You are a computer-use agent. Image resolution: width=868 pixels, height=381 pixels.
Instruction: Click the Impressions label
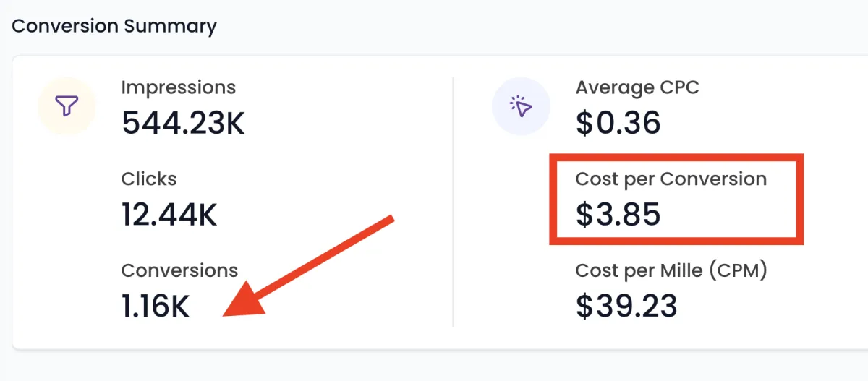click(178, 88)
